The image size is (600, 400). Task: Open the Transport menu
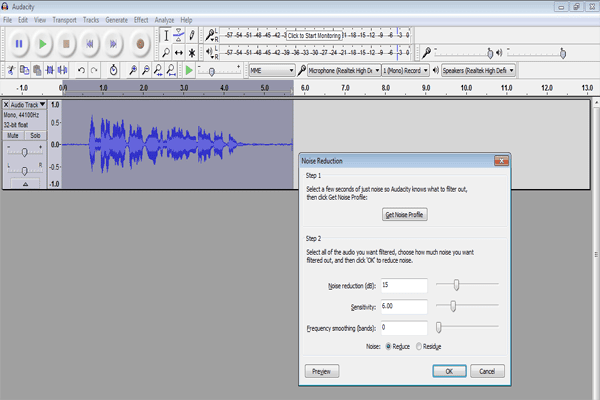tap(64, 20)
